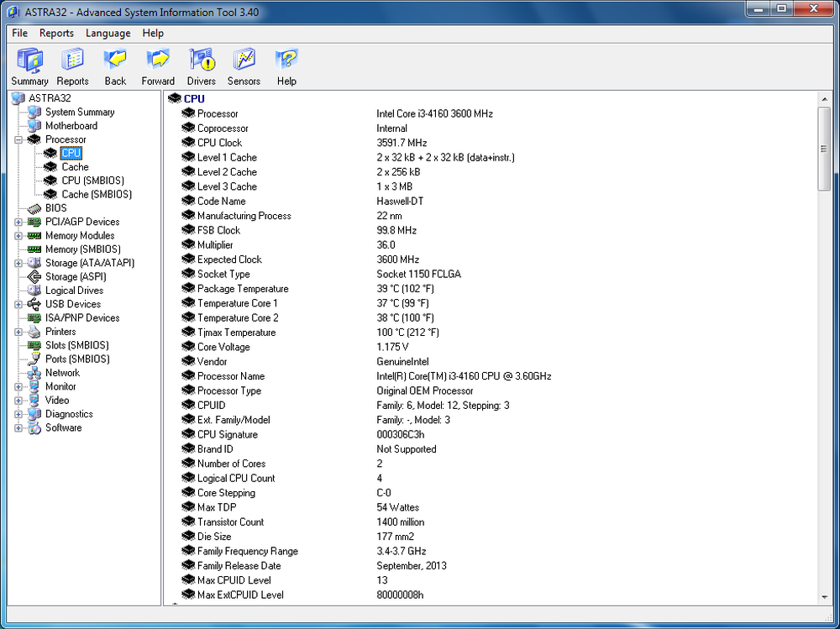Click the Software icon in tree
Viewport: 840px width, 629px height.
click(x=34, y=427)
